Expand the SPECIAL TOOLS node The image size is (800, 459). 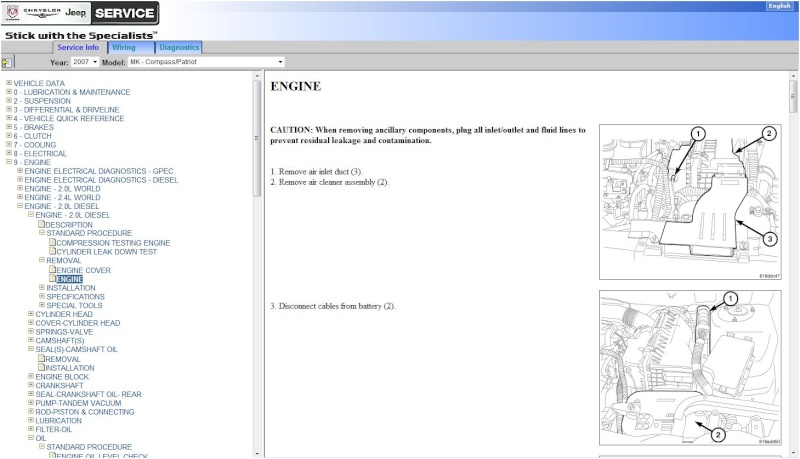(42, 304)
